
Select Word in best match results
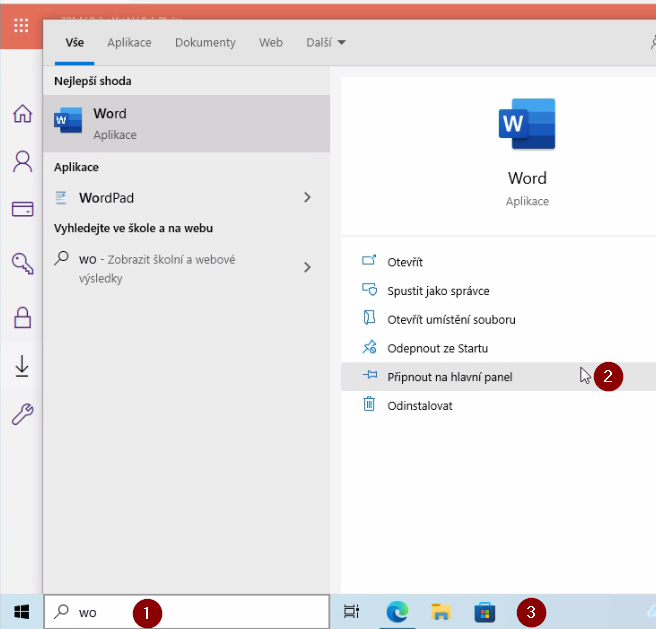coord(187,123)
